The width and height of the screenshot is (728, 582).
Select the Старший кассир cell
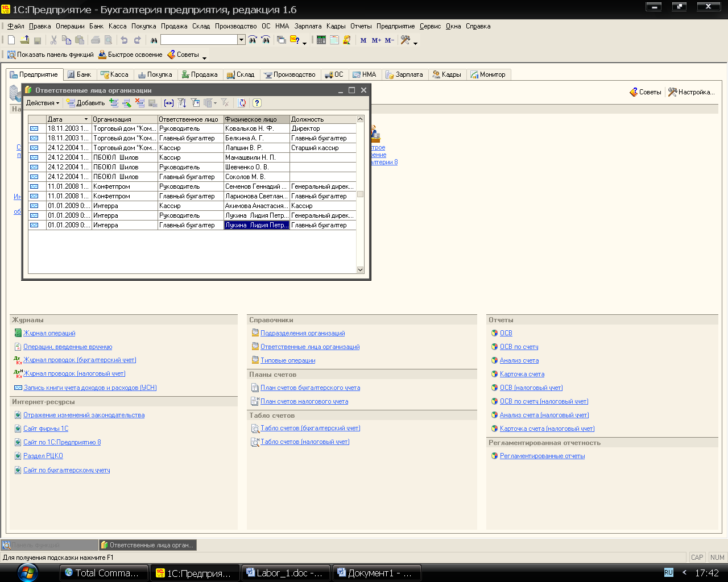pos(322,148)
